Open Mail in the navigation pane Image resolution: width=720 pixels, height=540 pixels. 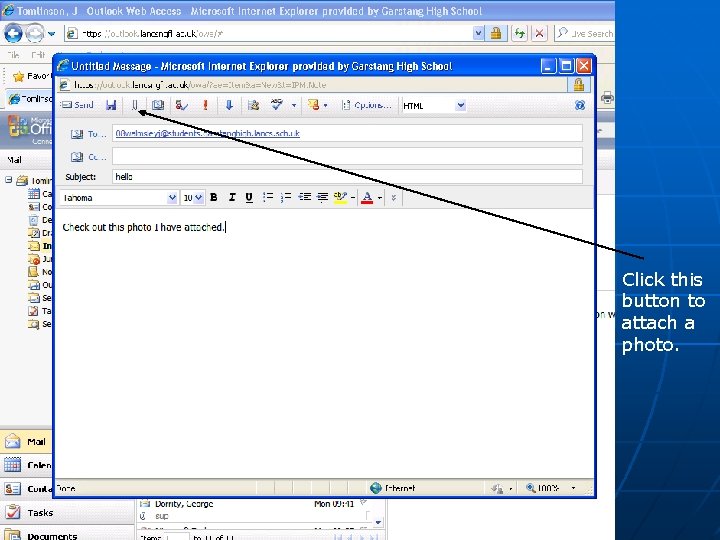point(26,442)
